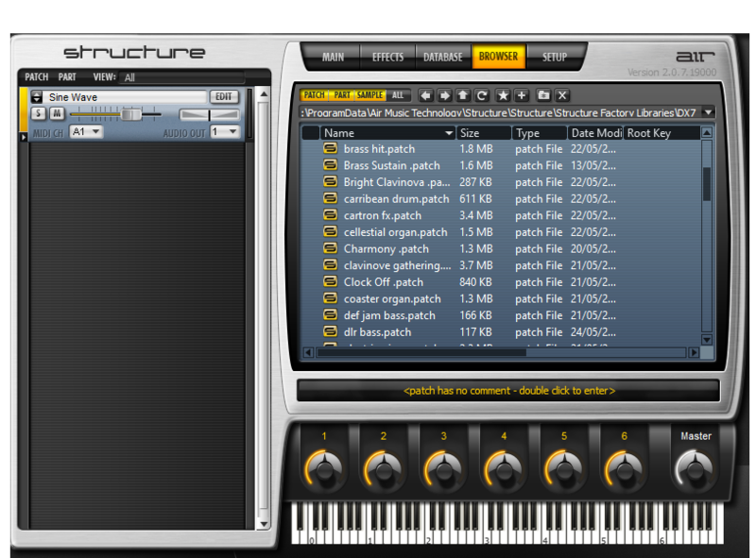Click the X button in browser toolbar
756x558 pixels.
562,95
